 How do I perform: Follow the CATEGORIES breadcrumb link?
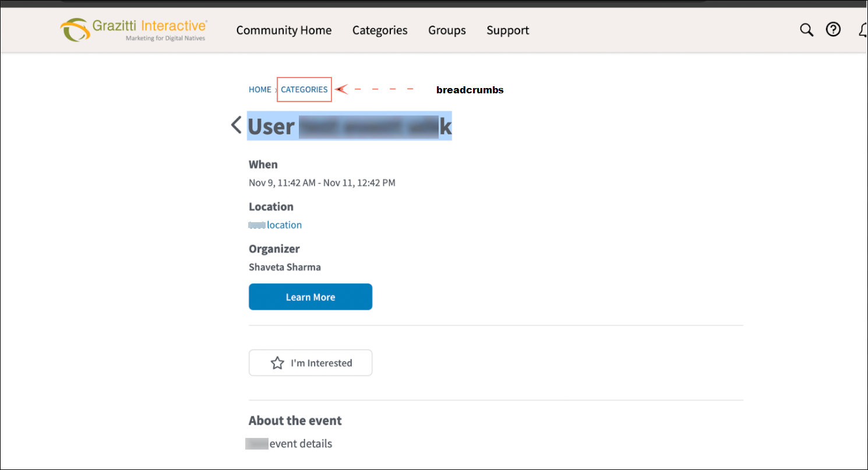(304, 90)
